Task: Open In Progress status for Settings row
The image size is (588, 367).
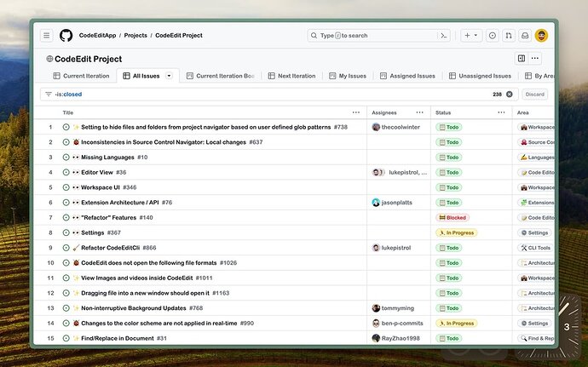Action: click(457, 232)
